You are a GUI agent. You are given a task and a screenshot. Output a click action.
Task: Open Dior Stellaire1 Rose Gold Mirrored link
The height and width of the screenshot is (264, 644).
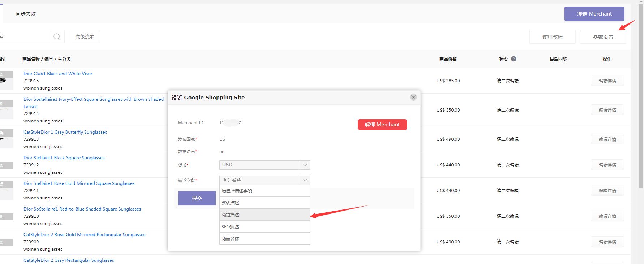pyautogui.click(x=79, y=183)
